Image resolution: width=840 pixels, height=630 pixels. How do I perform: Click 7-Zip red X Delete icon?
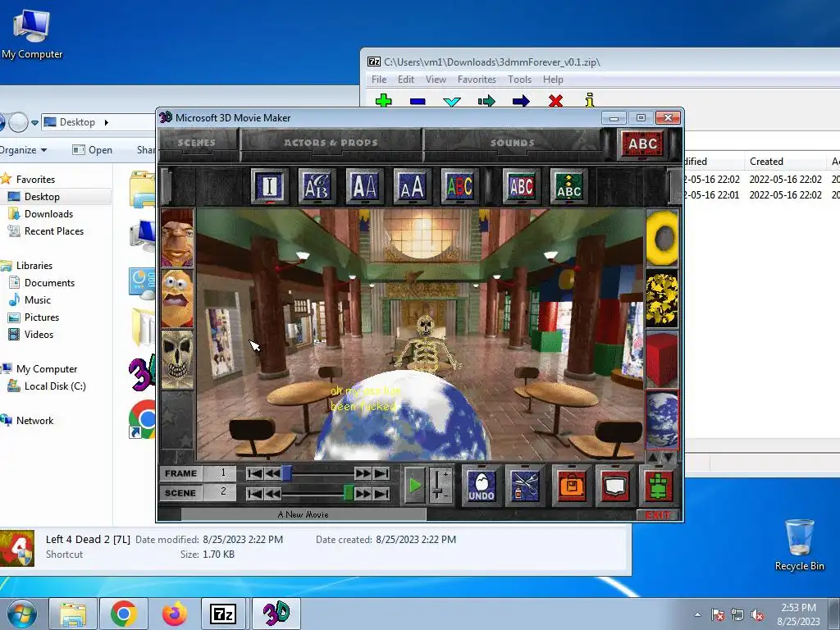pos(555,100)
